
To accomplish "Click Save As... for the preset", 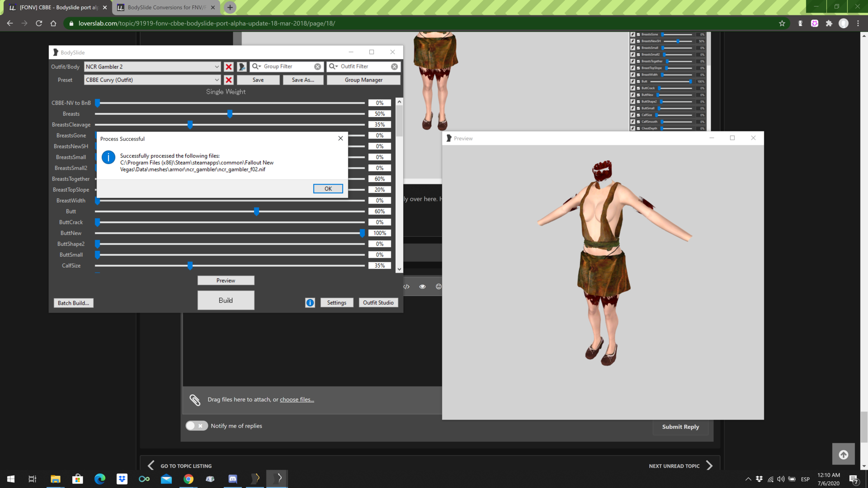I will tap(303, 80).
